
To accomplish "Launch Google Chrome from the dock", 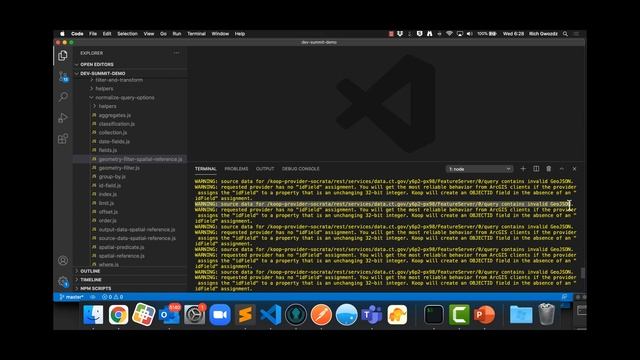I will 118,315.
